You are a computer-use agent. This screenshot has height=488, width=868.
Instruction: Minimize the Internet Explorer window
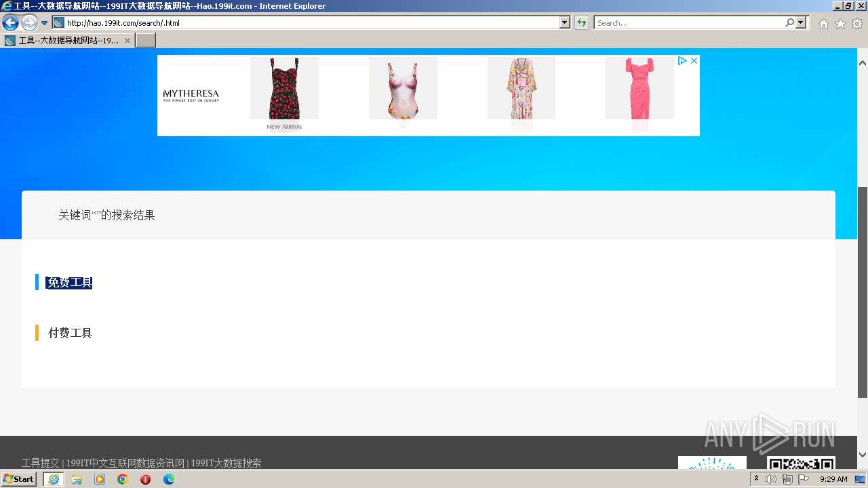pyautogui.click(x=838, y=6)
